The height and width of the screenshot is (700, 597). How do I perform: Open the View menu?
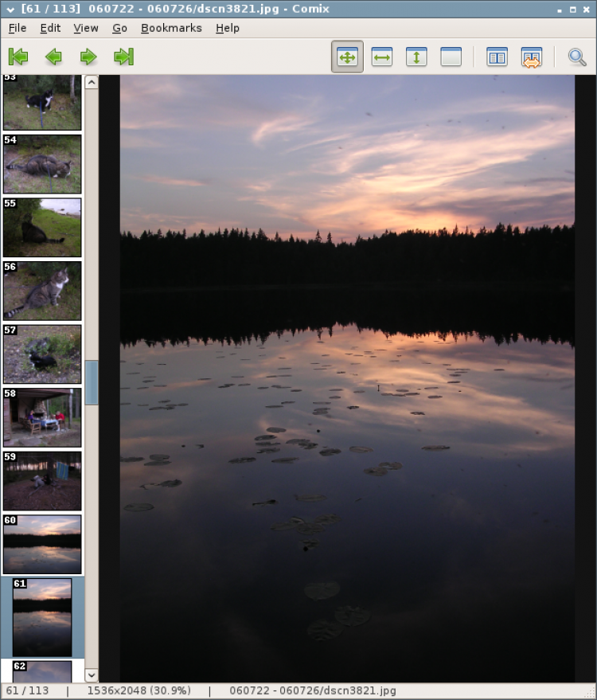click(86, 28)
